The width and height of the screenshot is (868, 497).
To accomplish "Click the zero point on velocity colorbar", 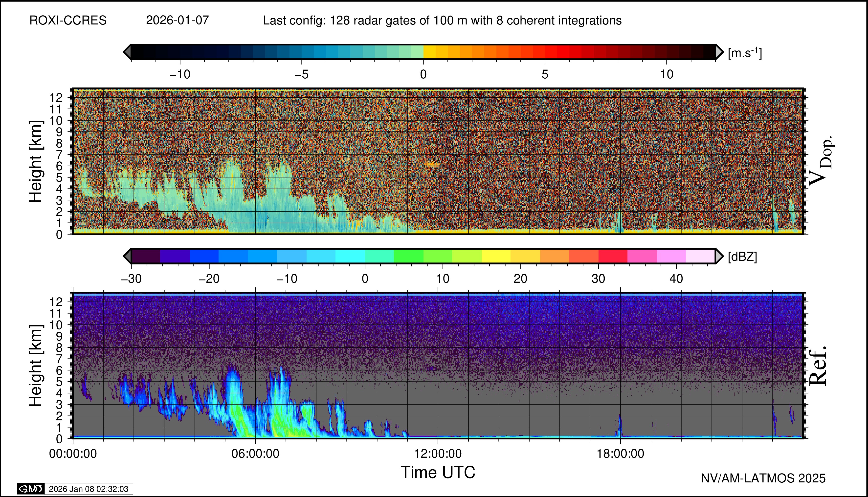I will coord(423,52).
